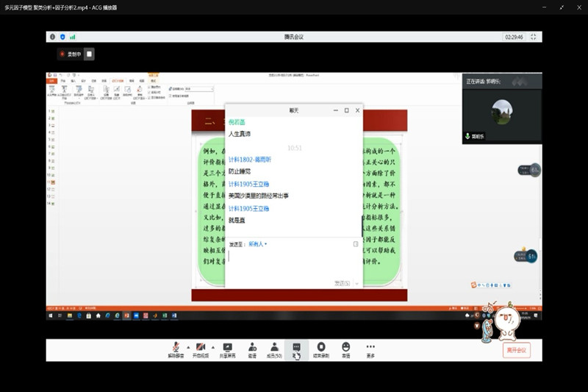This screenshot has height=392, width=588.
Task: Open the invite (邀请) option
Action: pyautogui.click(x=252, y=348)
